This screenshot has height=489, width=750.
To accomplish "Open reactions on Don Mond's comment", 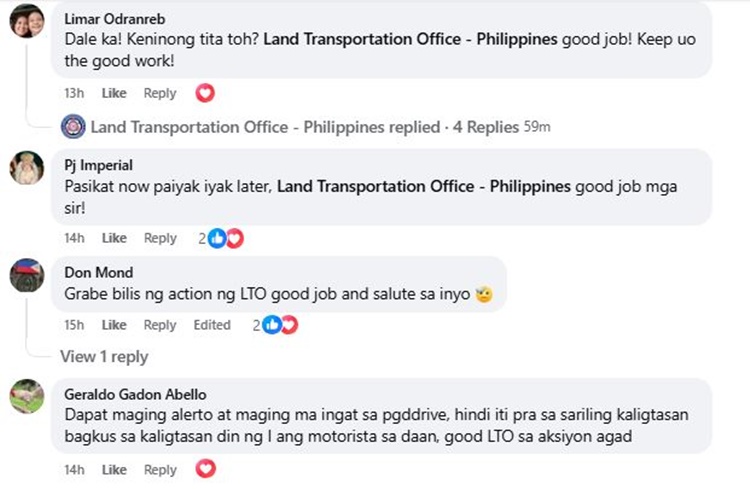I will (x=279, y=325).
